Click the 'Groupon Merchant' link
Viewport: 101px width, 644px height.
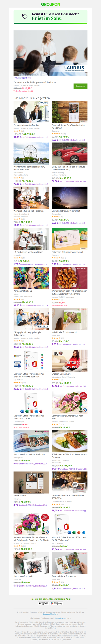[50, 614]
